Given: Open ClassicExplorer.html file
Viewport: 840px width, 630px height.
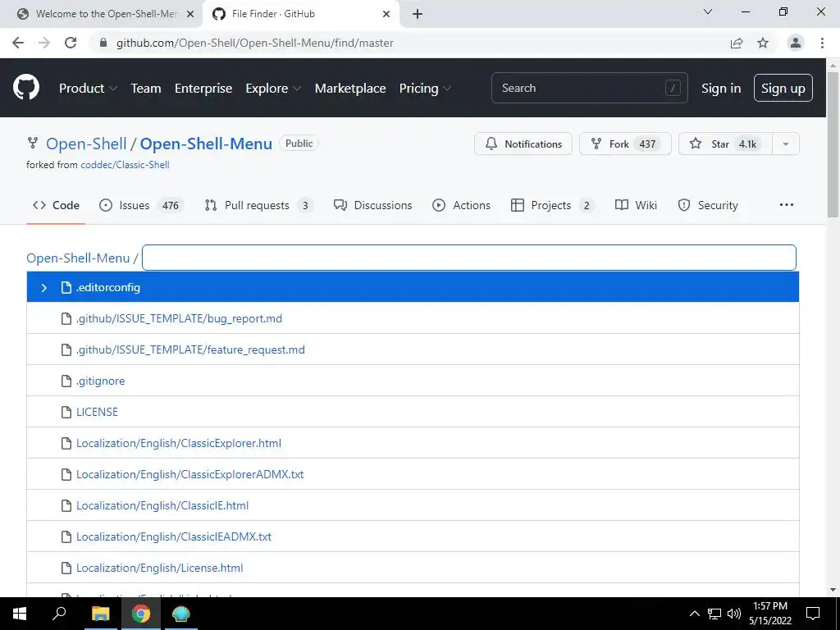Looking at the screenshot, I should tap(178, 444).
